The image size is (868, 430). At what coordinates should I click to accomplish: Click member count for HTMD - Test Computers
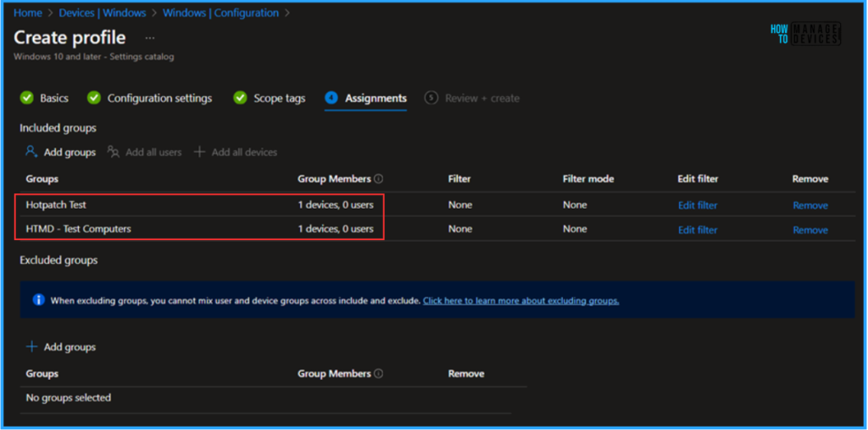point(336,228)
